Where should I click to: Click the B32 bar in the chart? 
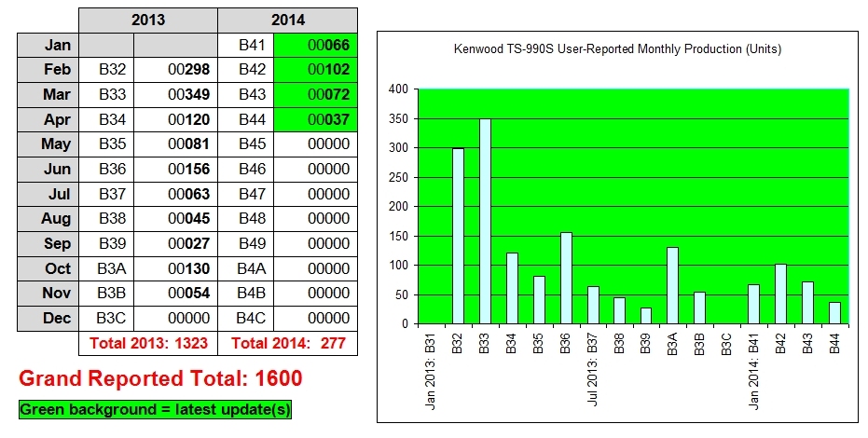click(458, 236)
